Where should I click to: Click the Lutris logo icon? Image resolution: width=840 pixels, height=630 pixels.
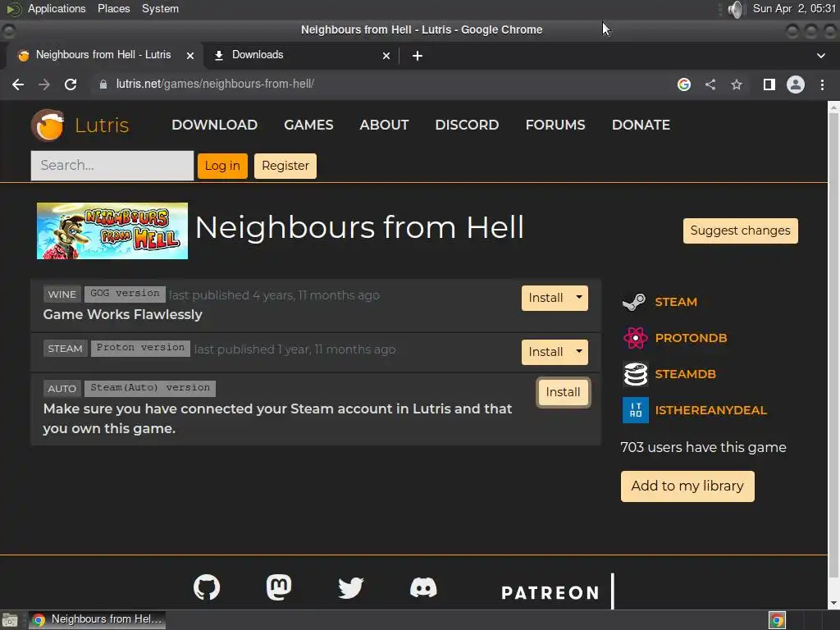point(48,125)
